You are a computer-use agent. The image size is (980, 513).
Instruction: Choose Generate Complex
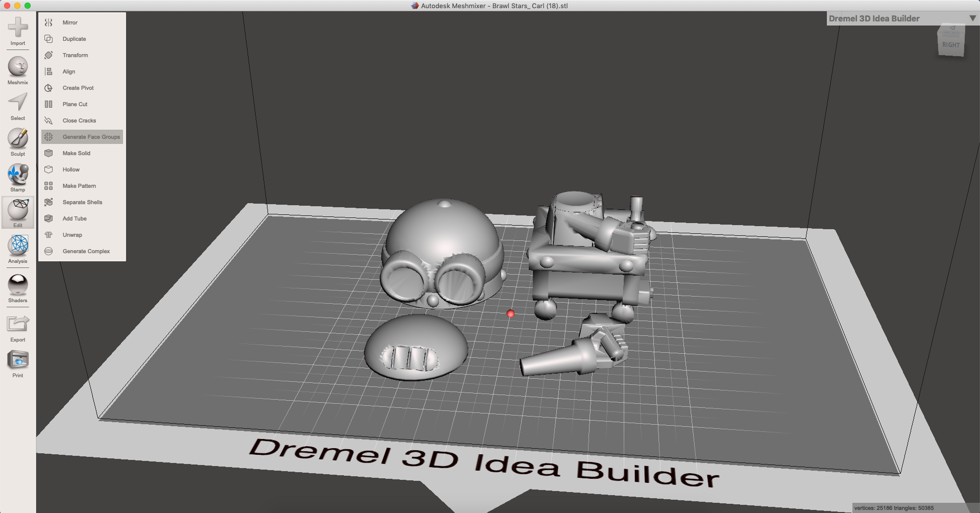pos(82,251)
